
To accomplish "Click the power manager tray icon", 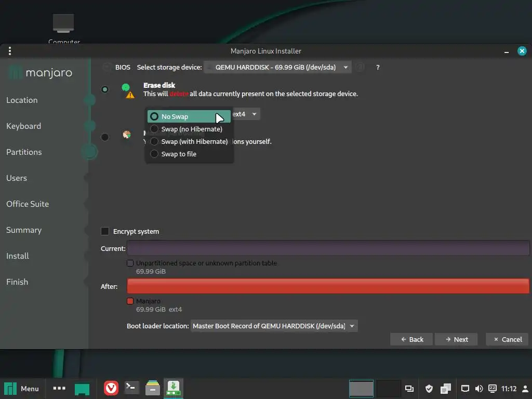I will [493, 389].
